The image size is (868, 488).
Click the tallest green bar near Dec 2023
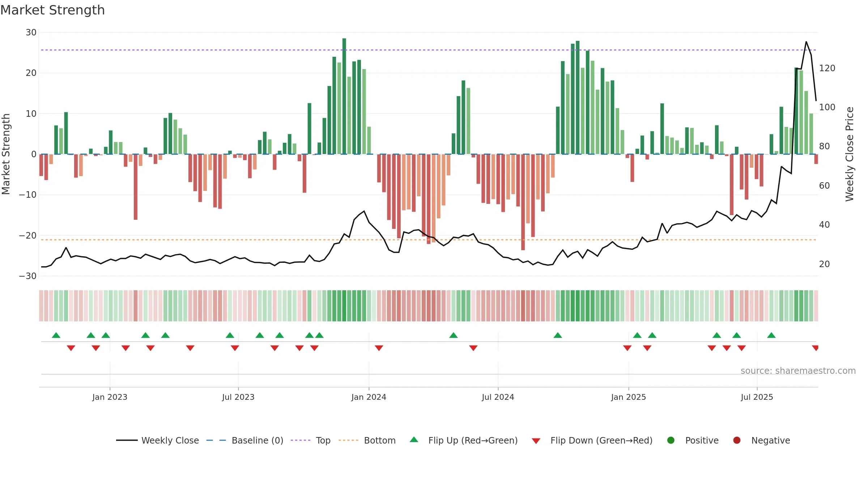coord(344,96)
